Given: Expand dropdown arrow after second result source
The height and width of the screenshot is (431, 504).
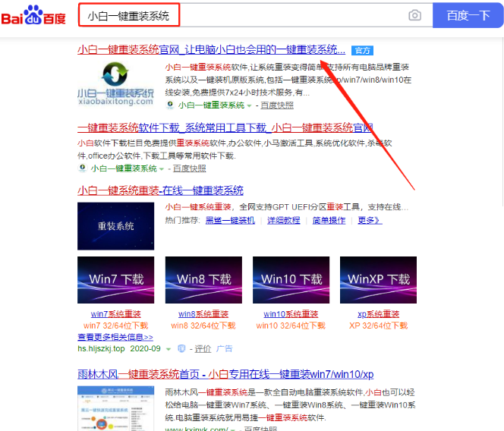Looking at the screenshot, I should (x=162, y=169).
